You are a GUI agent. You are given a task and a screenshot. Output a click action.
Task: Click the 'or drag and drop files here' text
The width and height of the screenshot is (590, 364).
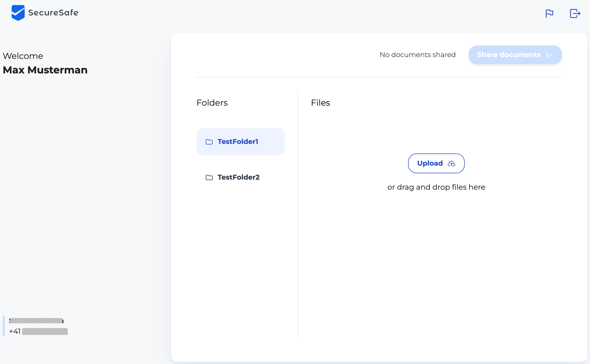(436, 187)
